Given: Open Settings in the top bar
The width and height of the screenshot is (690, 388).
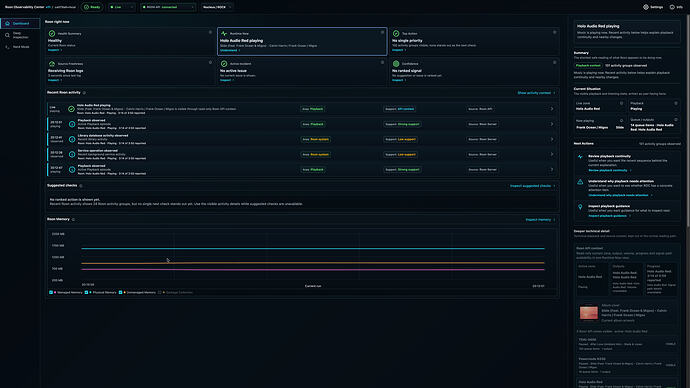Looking at the screenshot, I should tap(653, 7).
